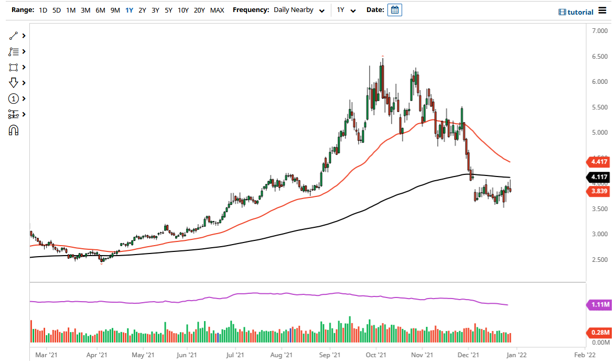This screenshot has width=615, height=364.
Task: Select the numbered circle annotation tool
Action: 13,98
